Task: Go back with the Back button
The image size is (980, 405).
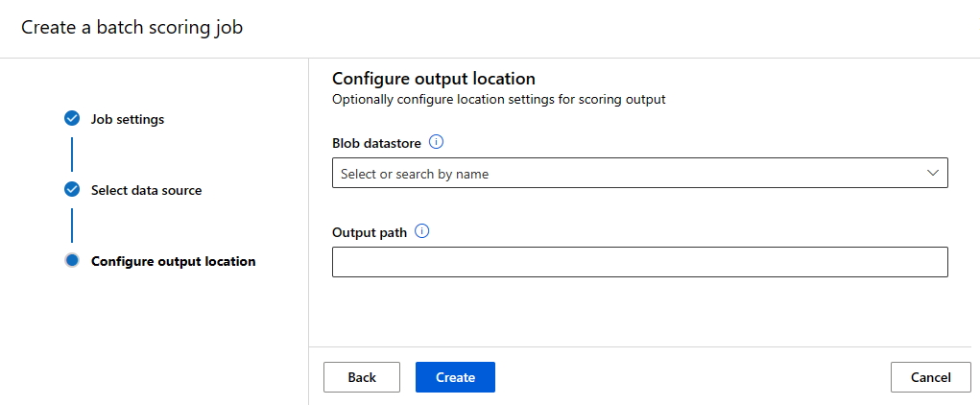Action: tap(362, 377)
